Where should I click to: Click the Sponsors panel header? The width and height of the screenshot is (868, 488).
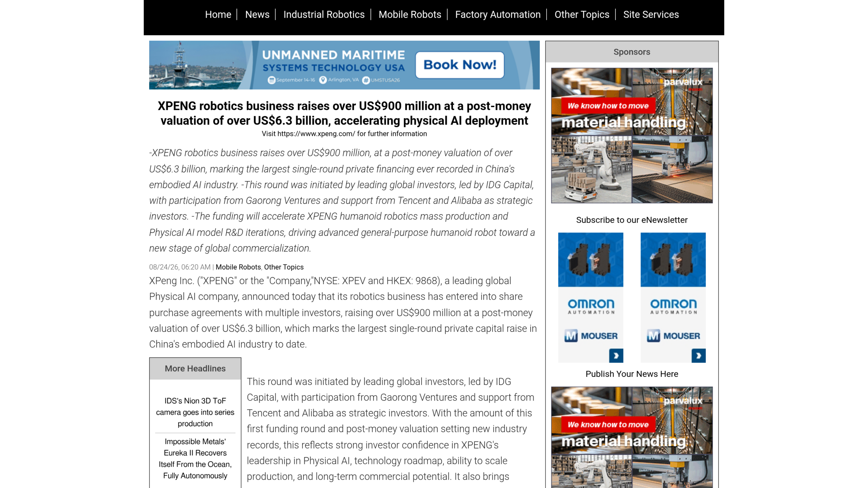632,52
